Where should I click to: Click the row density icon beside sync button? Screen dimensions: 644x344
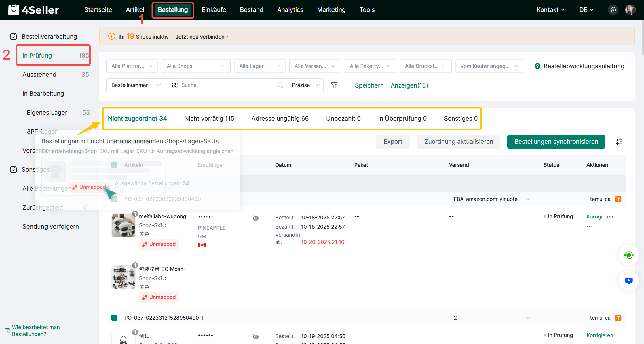coord(619,142)
